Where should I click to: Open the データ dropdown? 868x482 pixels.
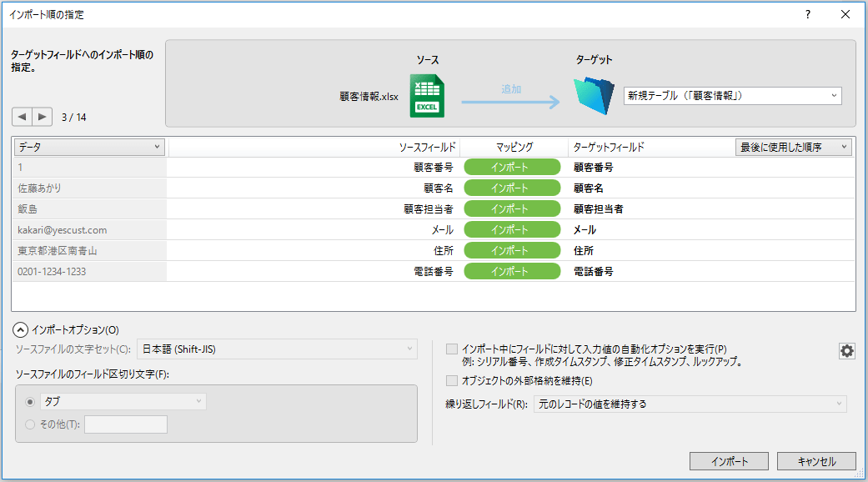pyautogui.click(x=89, y=147)
